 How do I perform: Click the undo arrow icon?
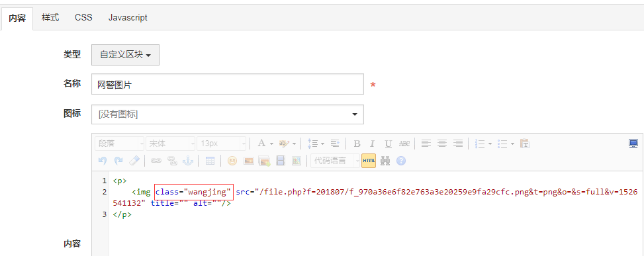103,161
